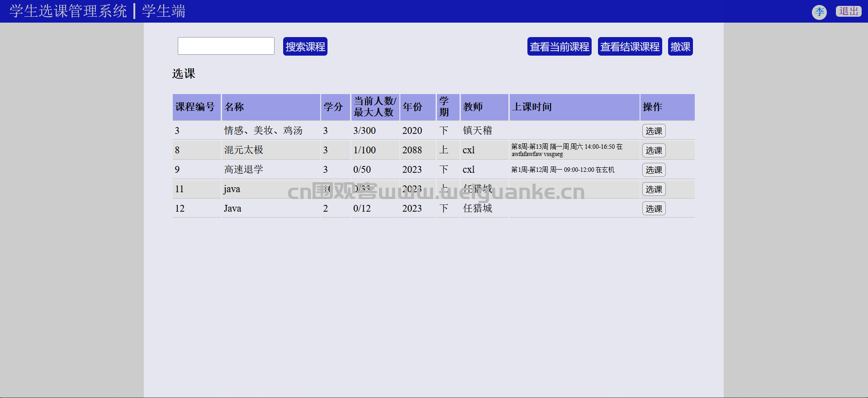
Task: Open 查看当前课程 view
Action: [560, 47]
